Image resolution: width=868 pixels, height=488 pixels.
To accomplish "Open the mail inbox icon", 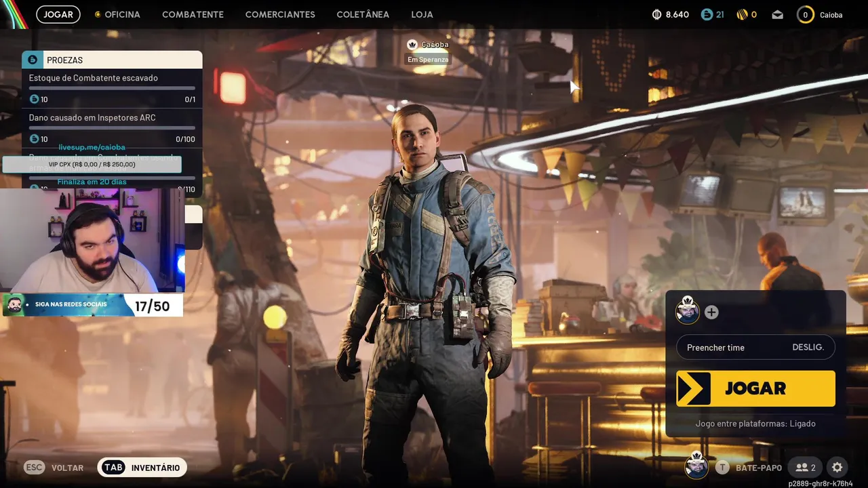I will pos(777,15).
